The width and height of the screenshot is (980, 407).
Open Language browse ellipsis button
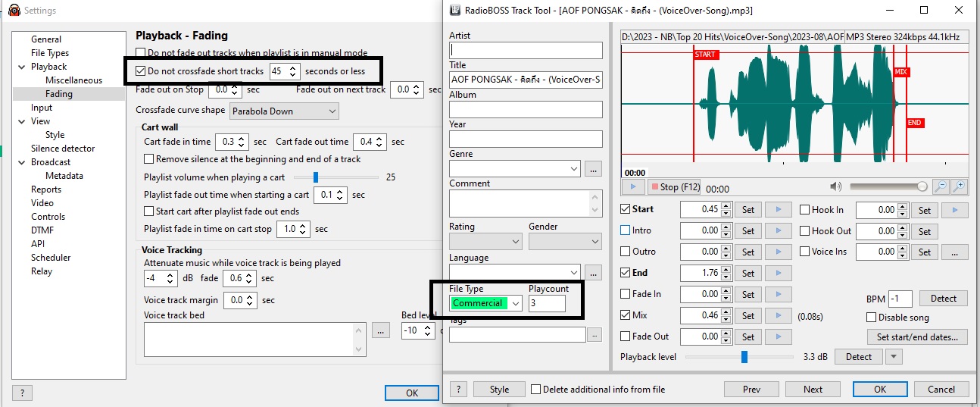click(x=593, y=271)
